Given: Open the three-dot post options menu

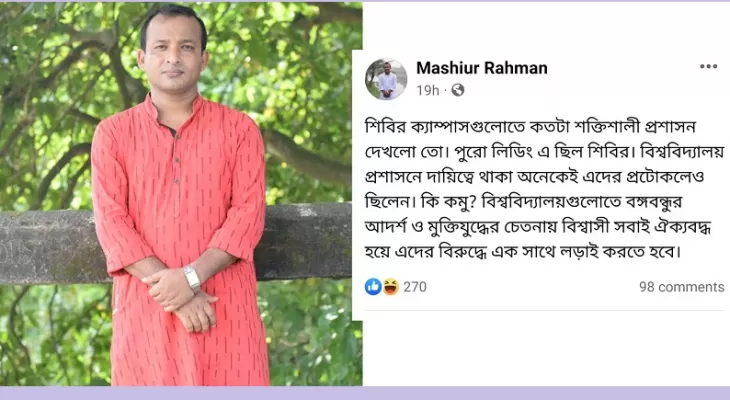Looking at the screenshot, I should 708,67.
